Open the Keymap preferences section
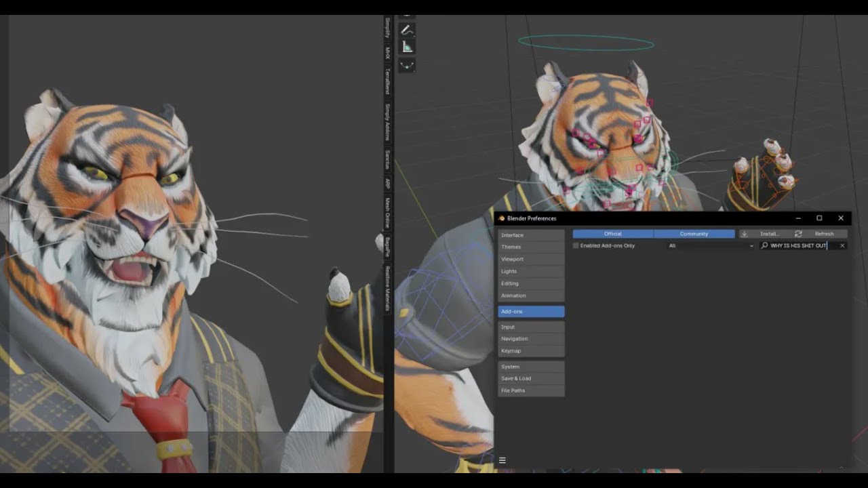The image size is (868, 488). click(531, 351)
